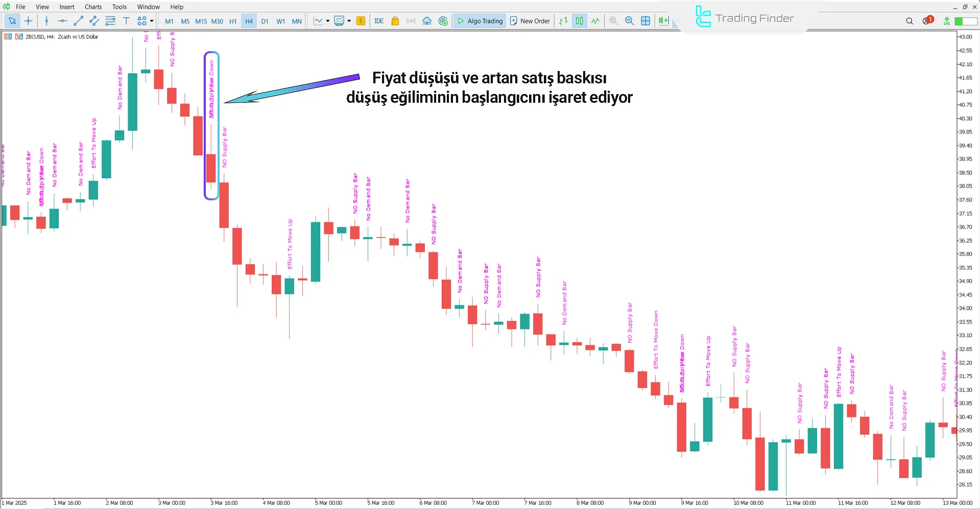Select the Crosshair tool
The width and height of the screenshot is (980, 509).
(29, 21)
